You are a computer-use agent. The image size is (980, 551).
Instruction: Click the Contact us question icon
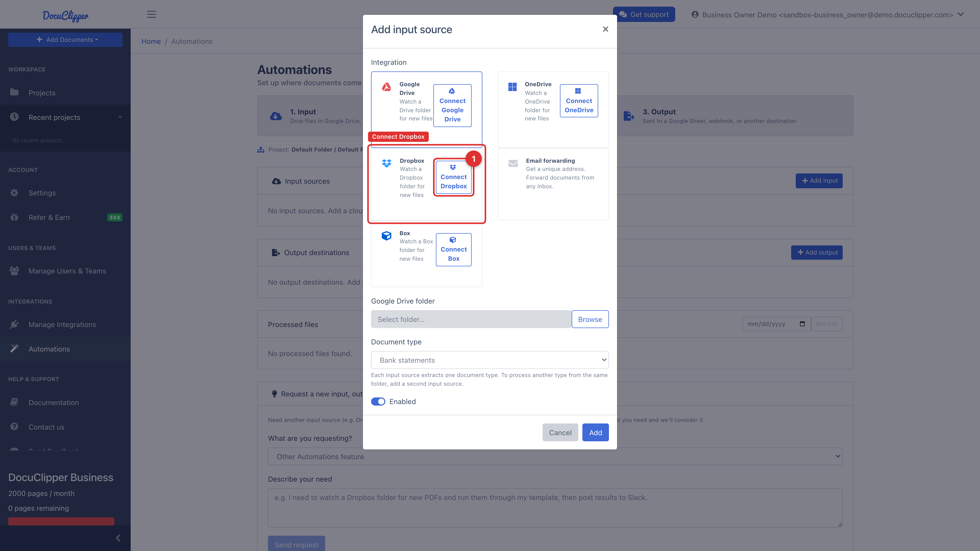(15, 427)
